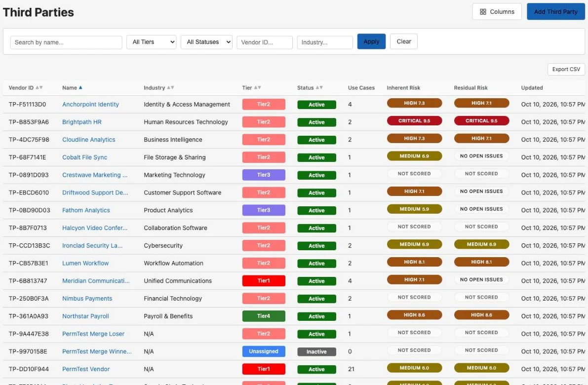This screenshot has height=385, width=588.
Task: Clear the filters
Action: coord(403,41)
